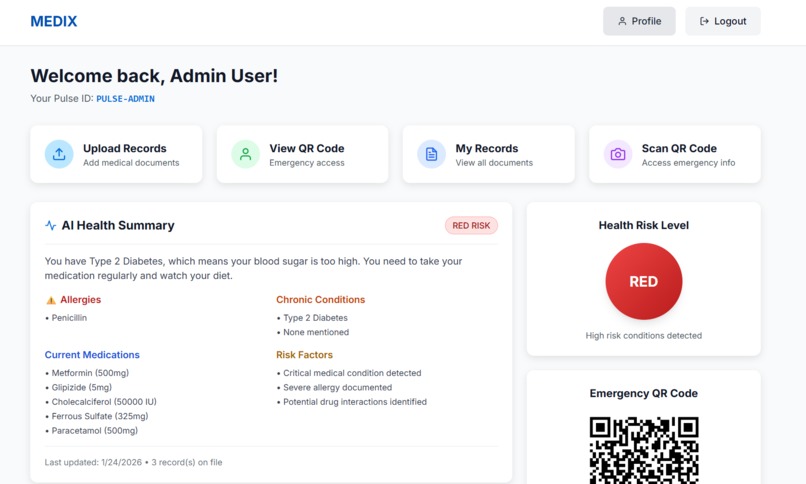806x484 pixels.
Task: Click the Allergies heading
Action: click(81, 300)
